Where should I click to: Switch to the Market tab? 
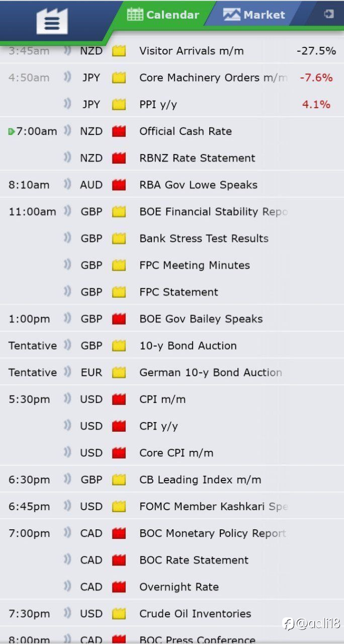[x=254, y=15]
